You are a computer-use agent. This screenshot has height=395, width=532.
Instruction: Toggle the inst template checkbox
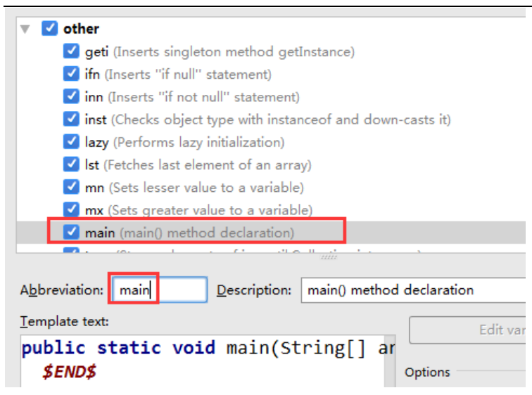click(71, 119)
